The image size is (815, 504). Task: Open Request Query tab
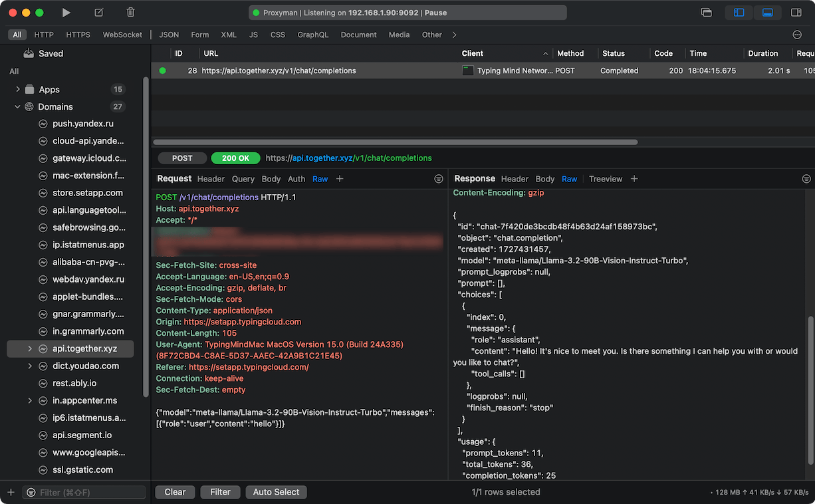243,179
